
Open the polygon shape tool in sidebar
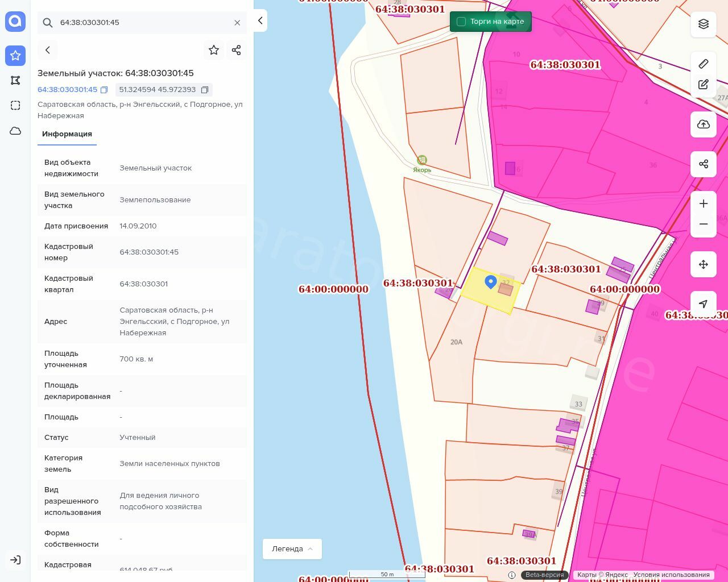(15, 81)
